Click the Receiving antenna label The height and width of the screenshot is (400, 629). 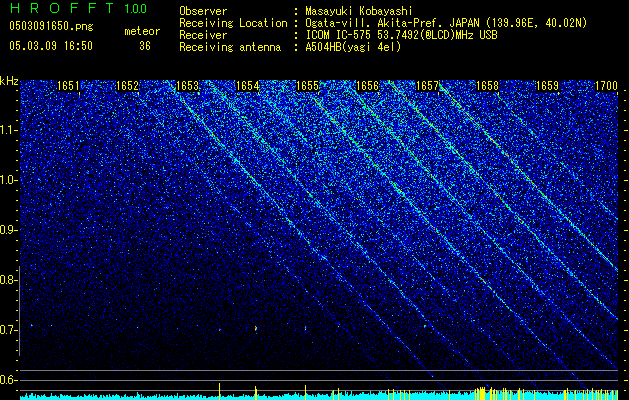tap(230, 47)
